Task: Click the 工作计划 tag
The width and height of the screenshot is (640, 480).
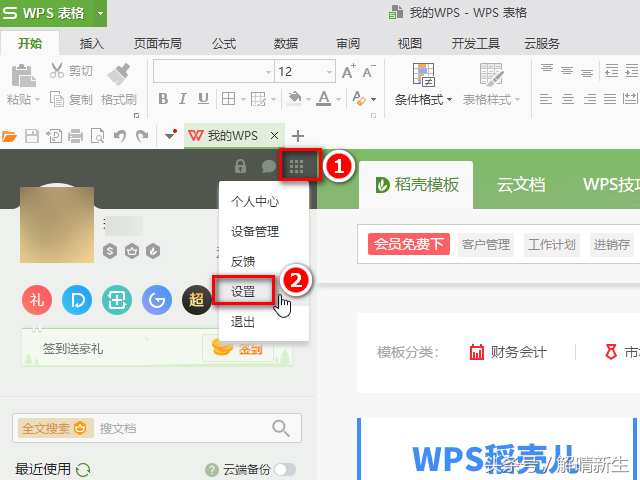Action: click(552, 244)
